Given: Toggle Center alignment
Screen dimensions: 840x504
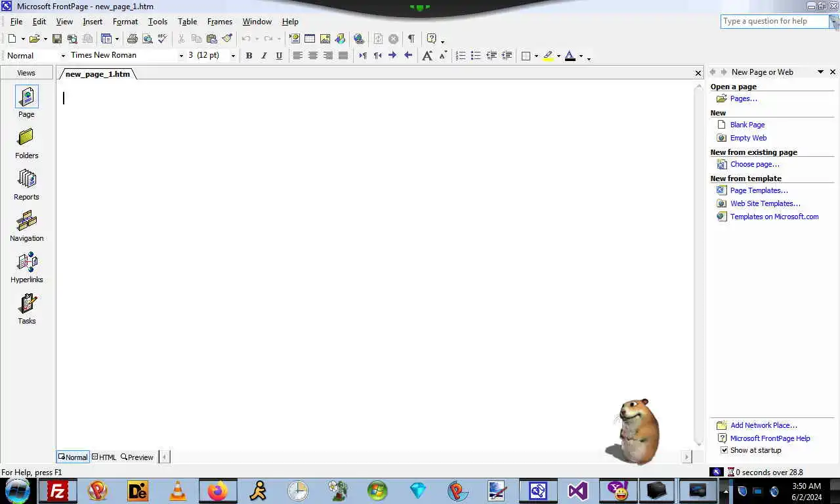Looking at the screenshot, I should [312, 56].
